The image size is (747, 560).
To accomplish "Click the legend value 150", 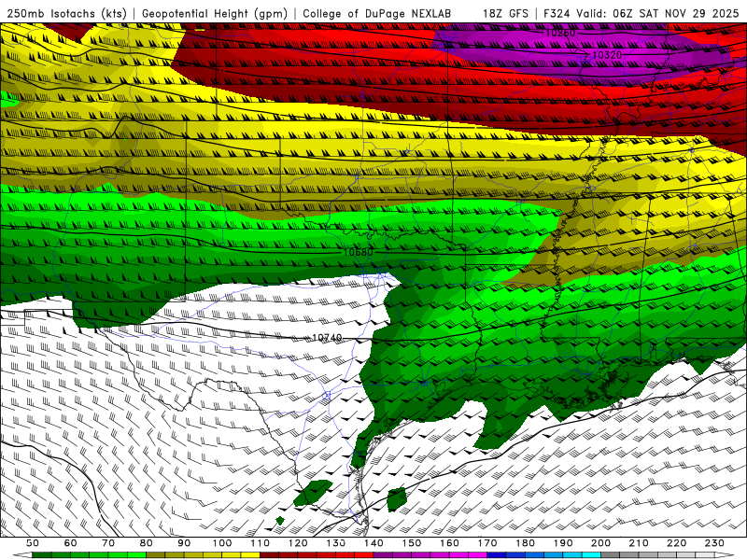I will tap(411, 543).
